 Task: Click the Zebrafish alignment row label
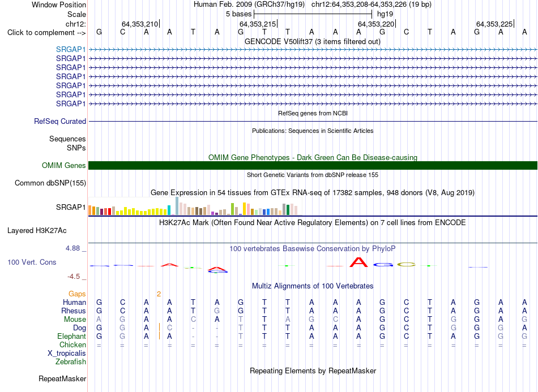[x=71, y=362]
